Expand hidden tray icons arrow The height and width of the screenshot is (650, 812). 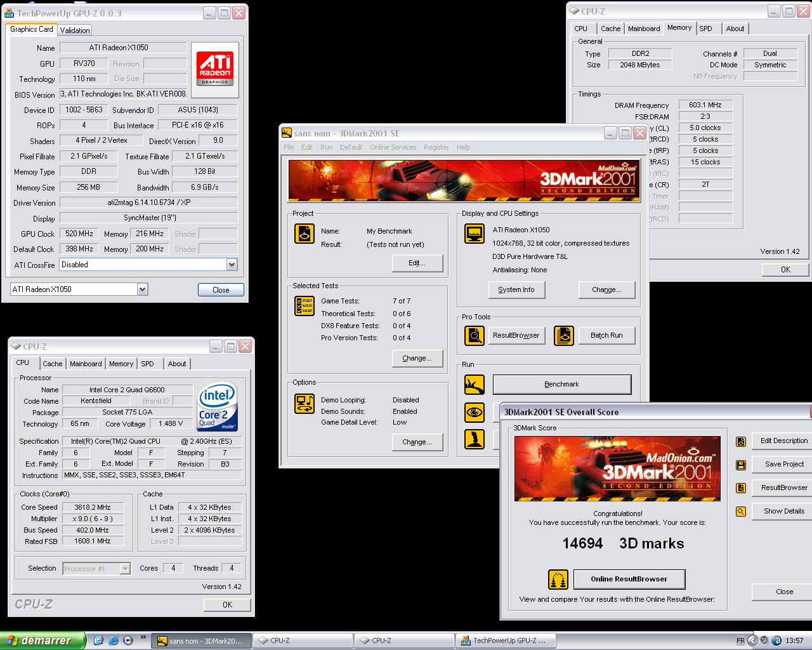click(752, 640)
